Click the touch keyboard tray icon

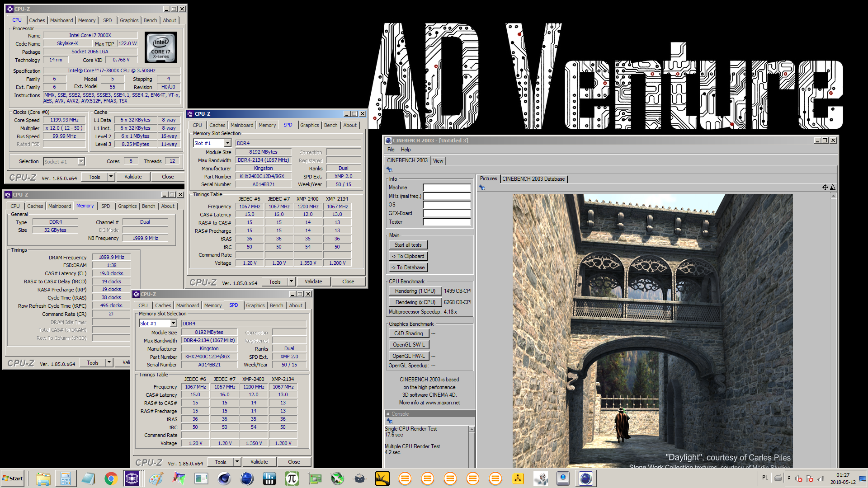click(x=778, y=478)
